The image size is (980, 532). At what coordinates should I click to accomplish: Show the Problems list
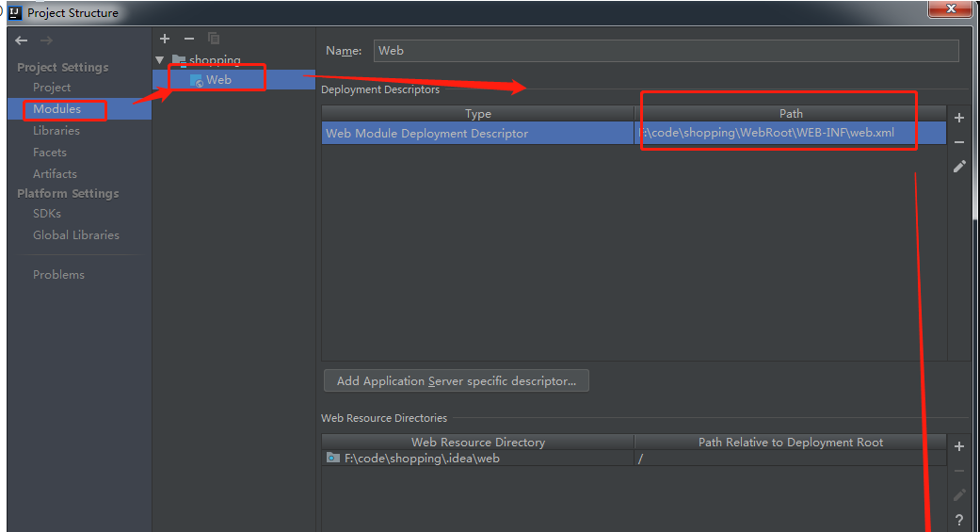click(x=58, y=275)
